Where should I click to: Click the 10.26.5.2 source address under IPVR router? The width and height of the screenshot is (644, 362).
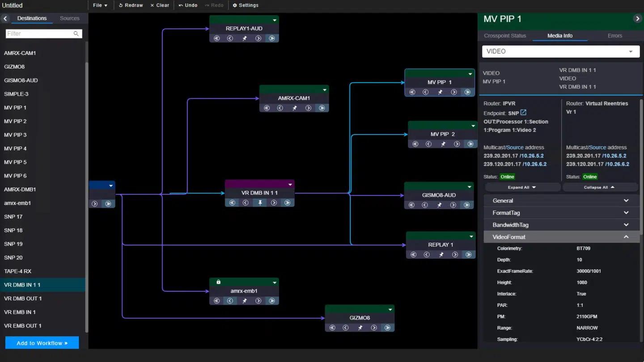[534, 156]
